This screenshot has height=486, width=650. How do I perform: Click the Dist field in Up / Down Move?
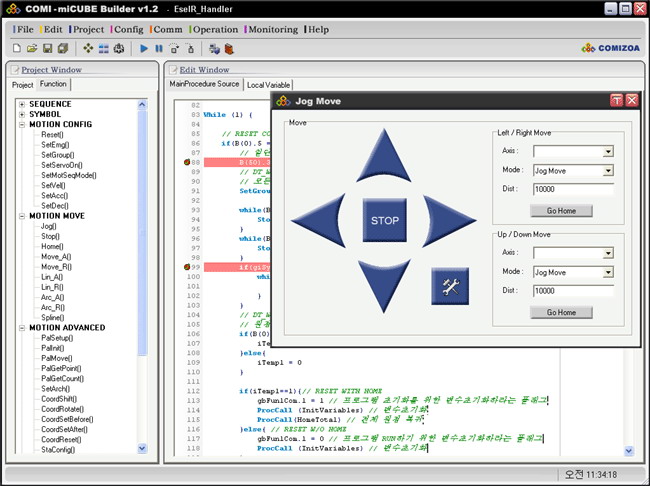click(573, 291)
